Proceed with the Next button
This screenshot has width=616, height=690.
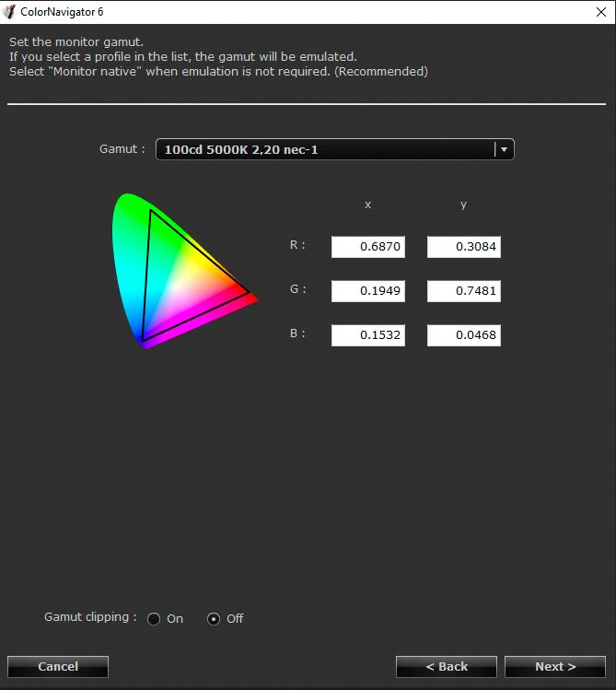click(555, 666)
